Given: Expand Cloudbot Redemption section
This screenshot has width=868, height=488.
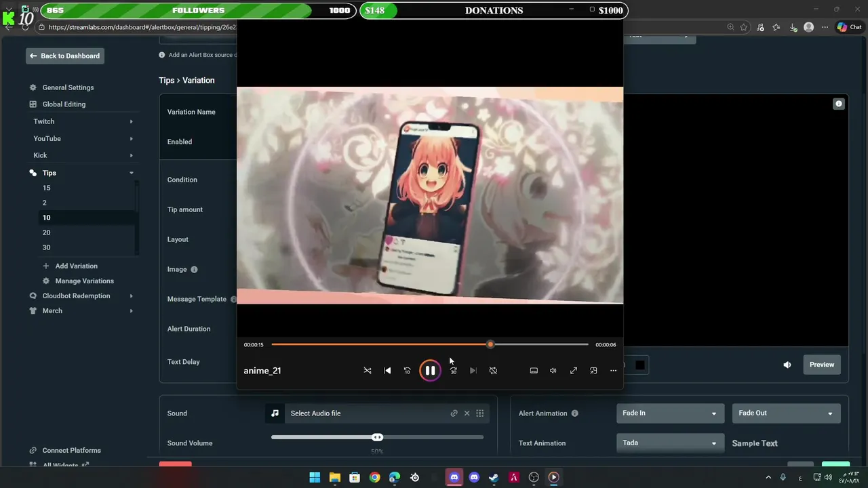Looking at the screenshot, I should pyautogui.click(x=81, y=296).
